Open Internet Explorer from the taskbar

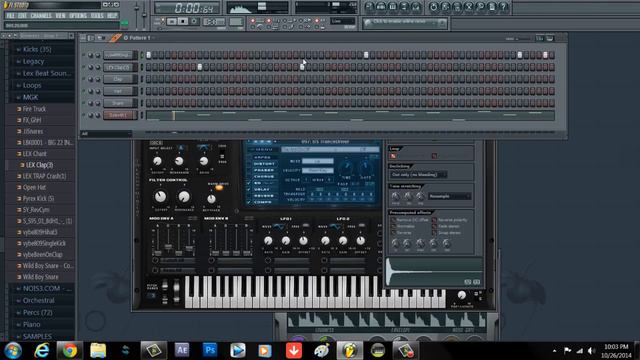pyautogui.click(x=42, y=351)
